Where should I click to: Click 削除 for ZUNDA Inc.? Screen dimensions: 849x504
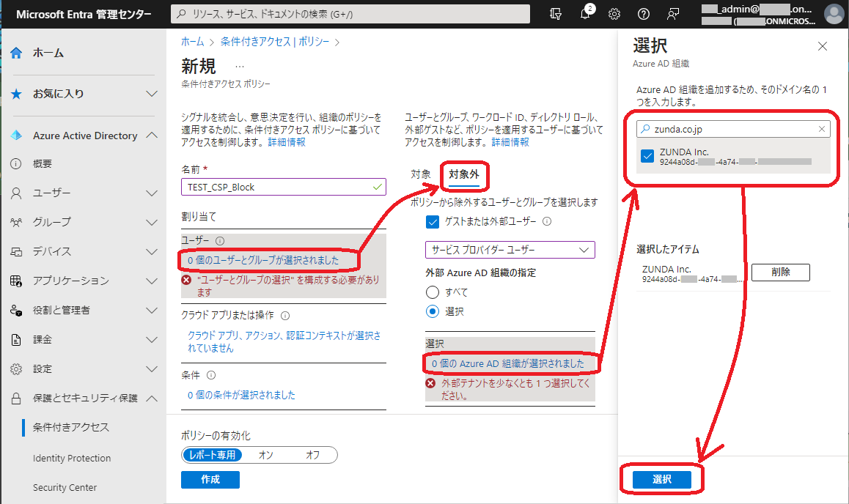point(780,272)
